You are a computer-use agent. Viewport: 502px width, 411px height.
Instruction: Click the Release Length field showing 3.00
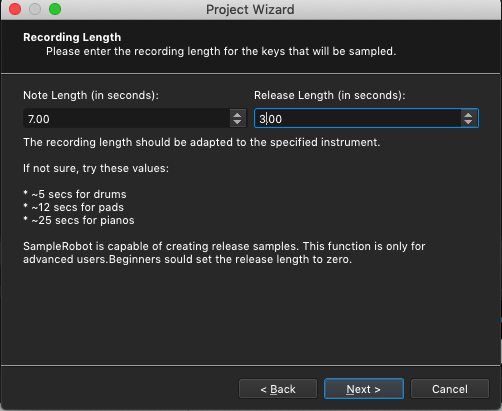tap(358, 118)
